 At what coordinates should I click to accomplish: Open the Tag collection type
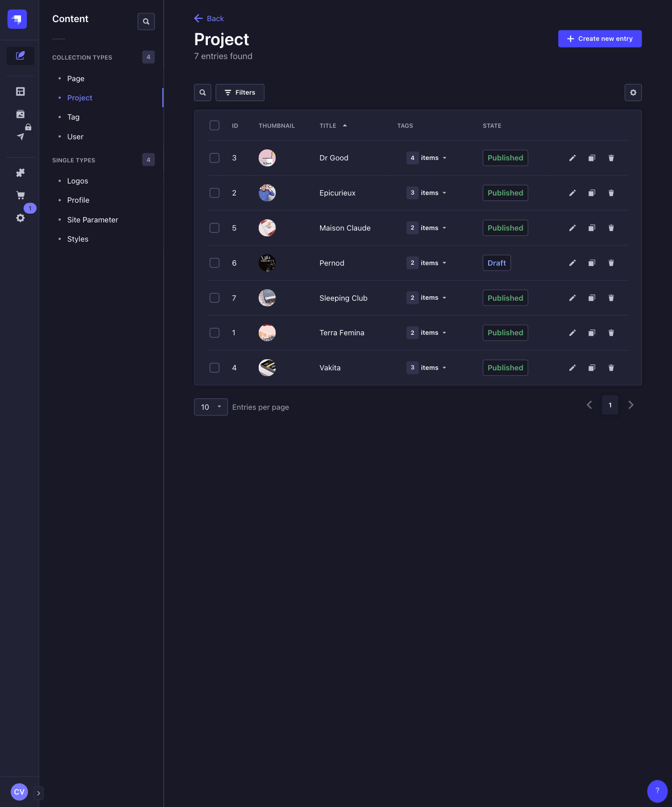[73, 117]
